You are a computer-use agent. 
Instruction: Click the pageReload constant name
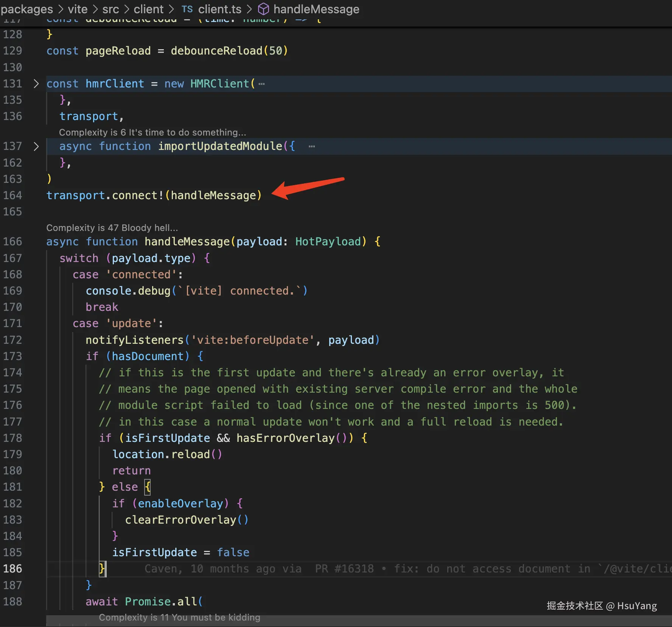click(118, 51)
